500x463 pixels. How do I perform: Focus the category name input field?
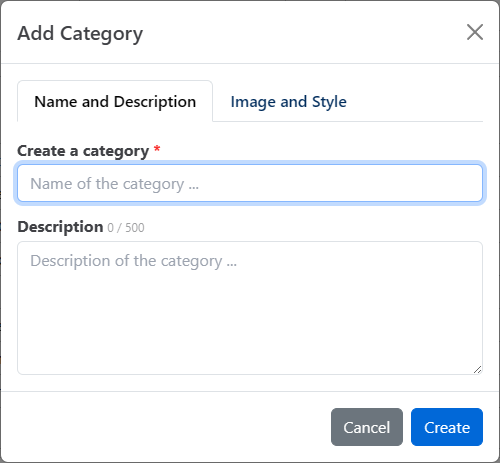pyautogui.click(x=250, y=183)
